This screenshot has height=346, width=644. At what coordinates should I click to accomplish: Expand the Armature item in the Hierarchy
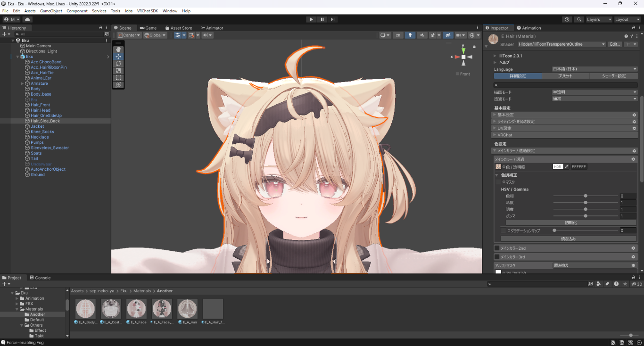point(21,83)
